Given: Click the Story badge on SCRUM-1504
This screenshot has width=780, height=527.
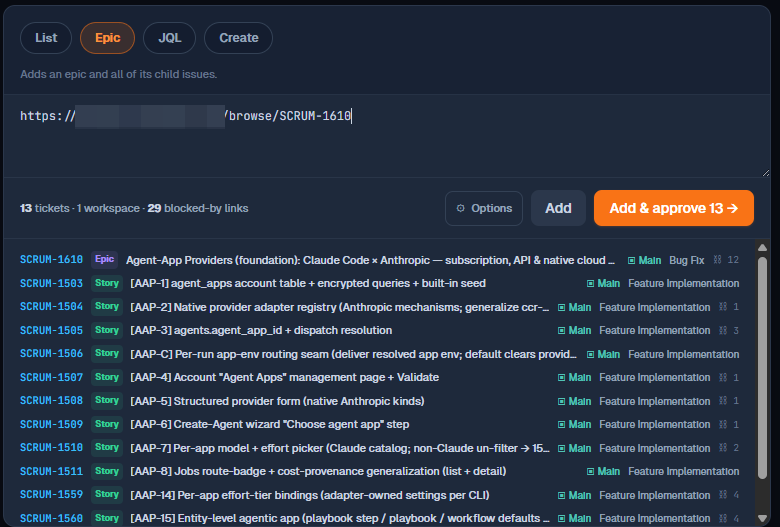Looking at the screenshot, I should 107,307.
